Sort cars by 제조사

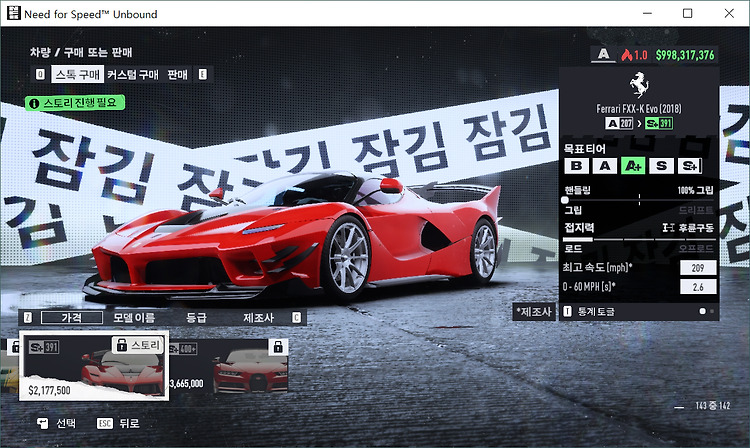tap(258, 317)
